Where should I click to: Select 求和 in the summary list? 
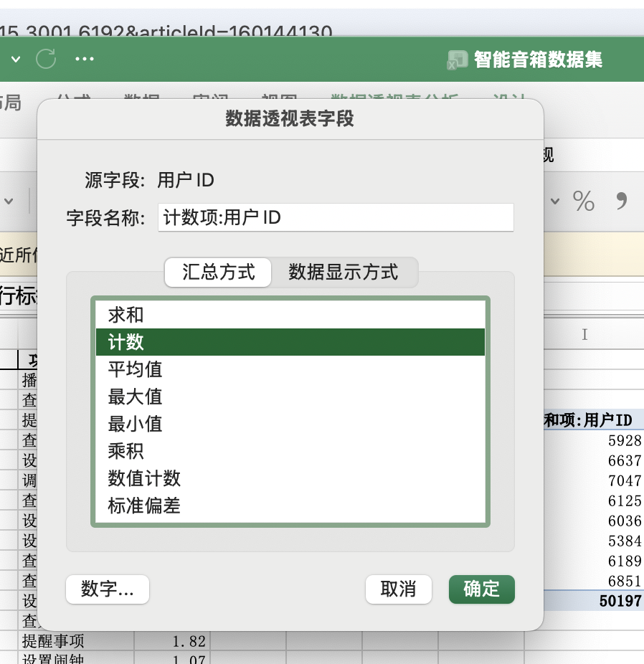pyautogui.click(x=290, y=315)
